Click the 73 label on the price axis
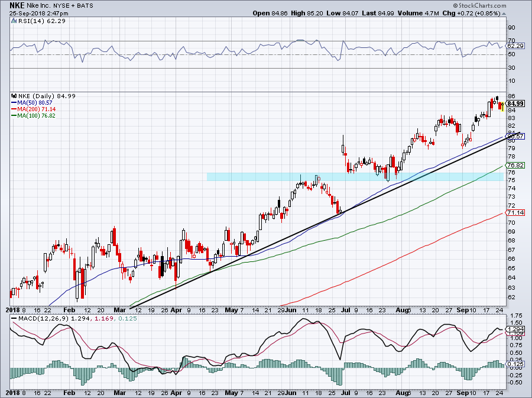This screenshot has height=398, width=532. [x=512, y=197]
